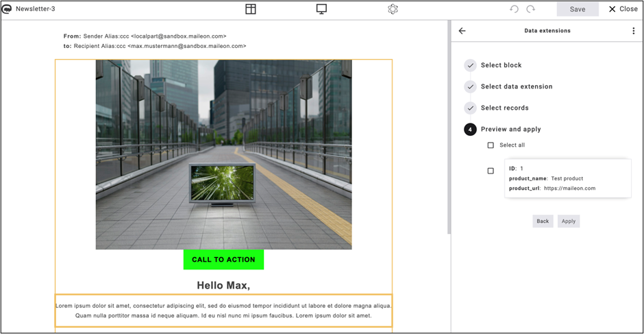This screenshot has height=334, width=644.
Task: Open the Select block step
Action: [501, 65]
